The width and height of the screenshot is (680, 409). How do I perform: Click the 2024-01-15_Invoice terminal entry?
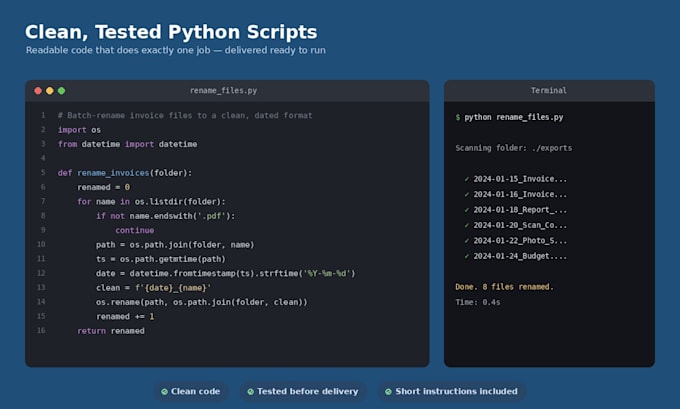pos(520,179)
